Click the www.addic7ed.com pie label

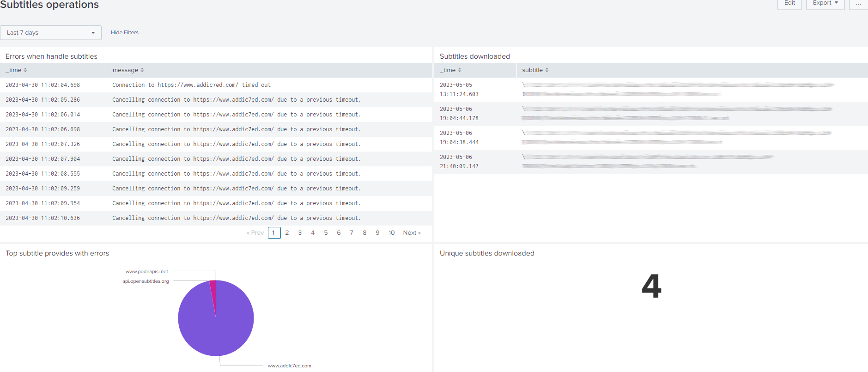[x=290, y=366]
